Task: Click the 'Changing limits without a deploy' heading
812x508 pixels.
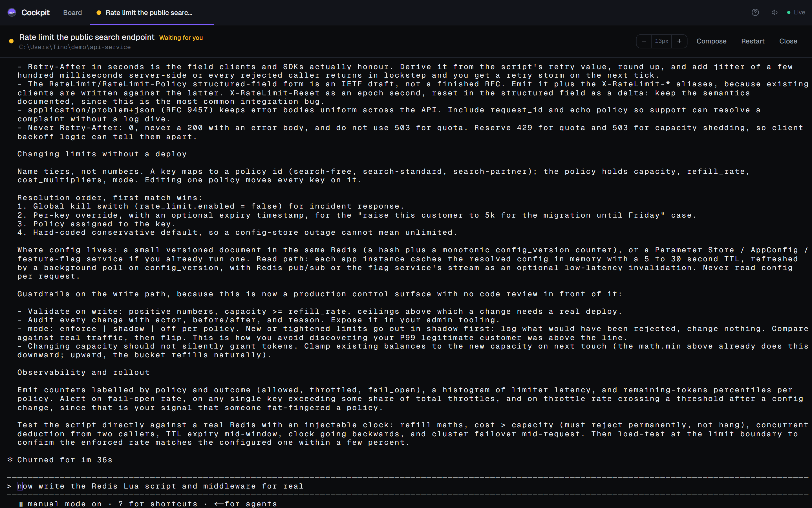Action: (102, 154)
